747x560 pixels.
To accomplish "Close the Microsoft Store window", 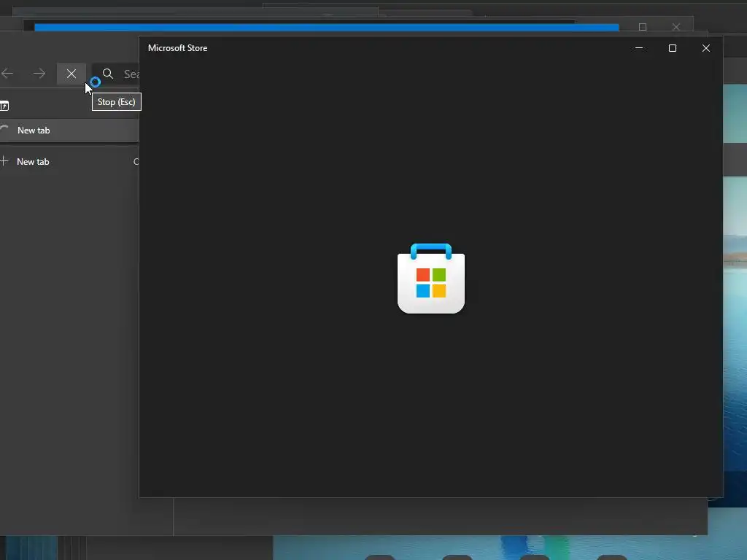I will [x=706, y=48].
